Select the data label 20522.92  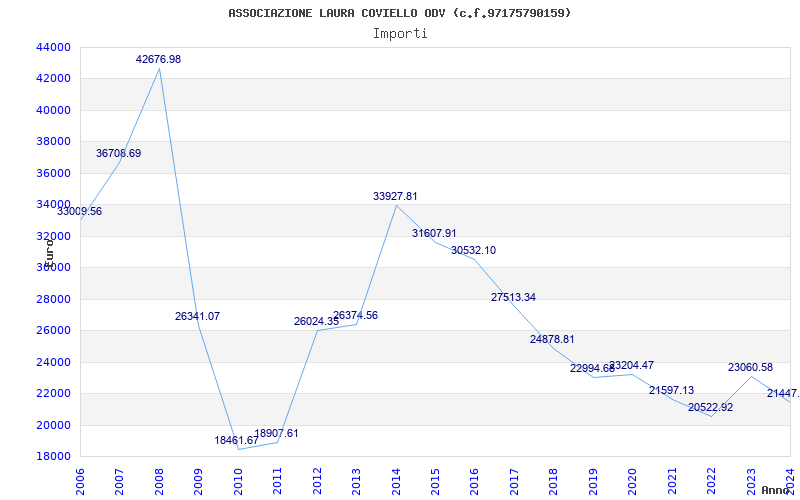coord(710,408)
